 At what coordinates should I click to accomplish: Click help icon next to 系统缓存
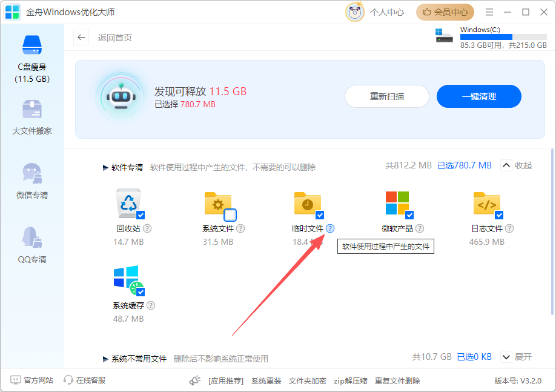pos(151,305)
